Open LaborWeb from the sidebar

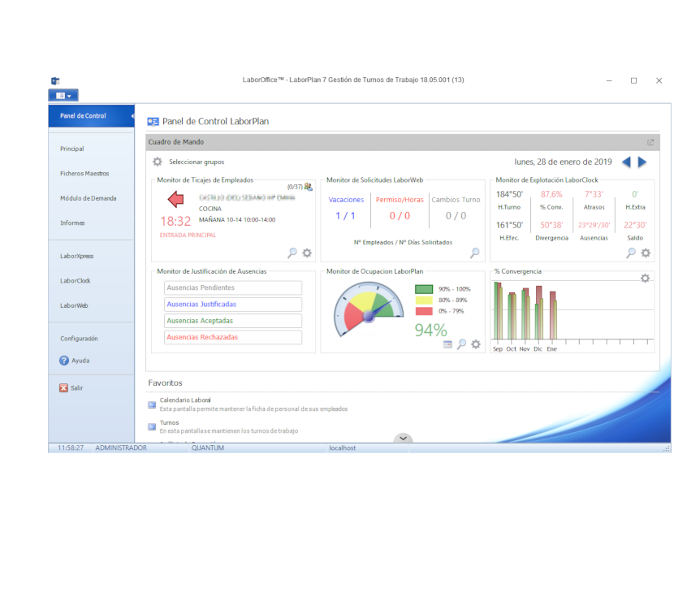point(74,305)
